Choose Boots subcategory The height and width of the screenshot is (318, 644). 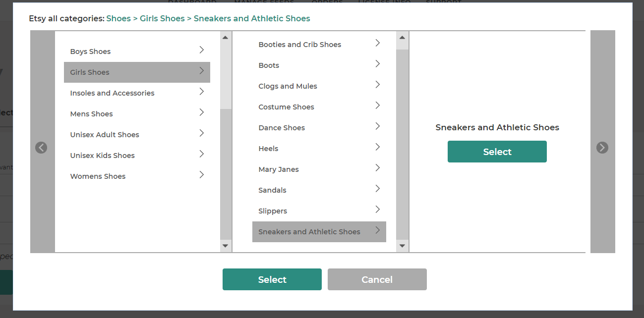pyautogui.click(x=319, y=65)
